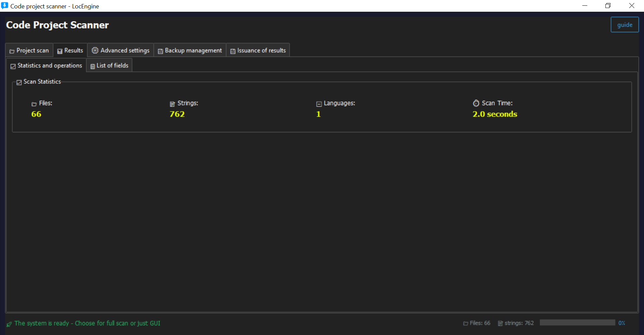Click the Scan Time clock icon

coord(476,104)
